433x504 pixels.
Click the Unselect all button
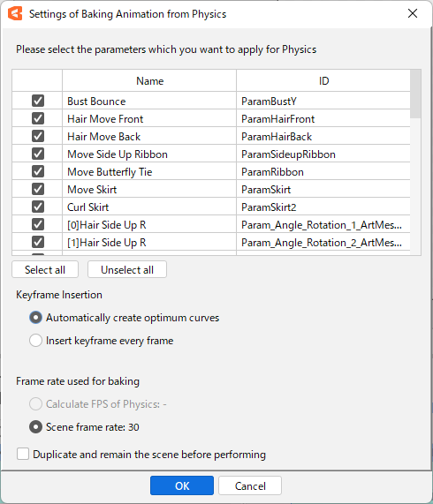pos(127,269)
